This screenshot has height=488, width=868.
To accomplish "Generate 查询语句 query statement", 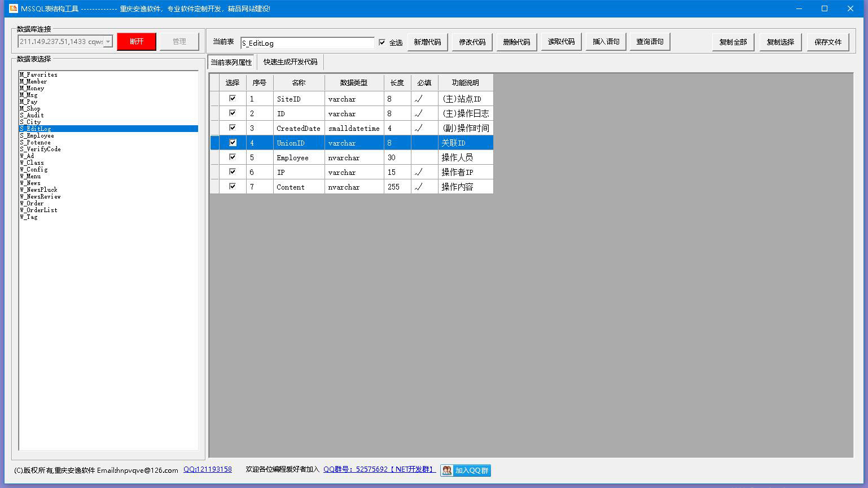I will (x=650, y=42).
